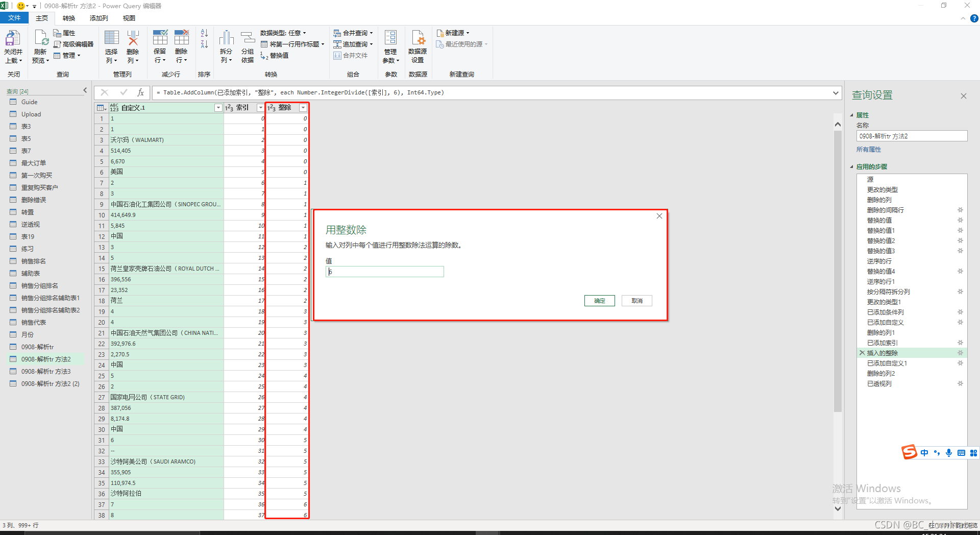
Task: Click the gear icon for 按分隔符拆分列 step
Action: [x=960, y=291]
